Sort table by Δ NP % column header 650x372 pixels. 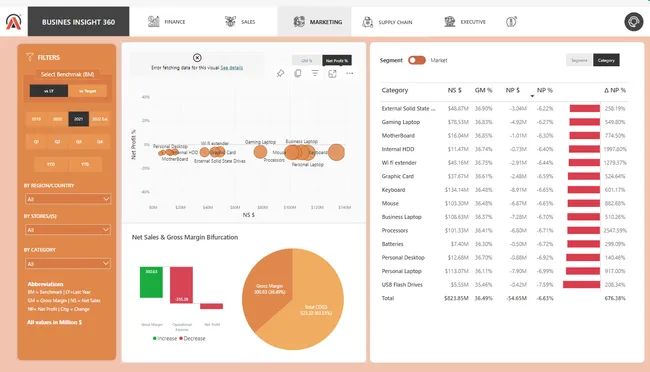click(615, 90)
